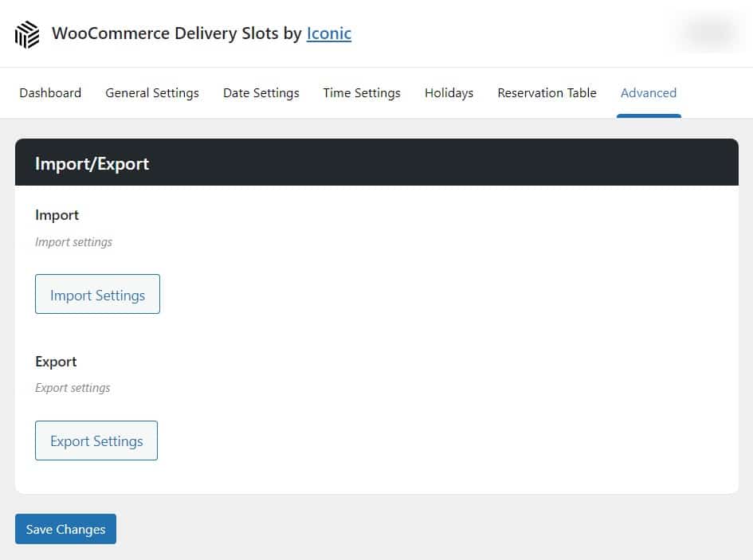Select the Export section label
The width and height of the screenshot is (753, 560).
(x=56, y=361)
